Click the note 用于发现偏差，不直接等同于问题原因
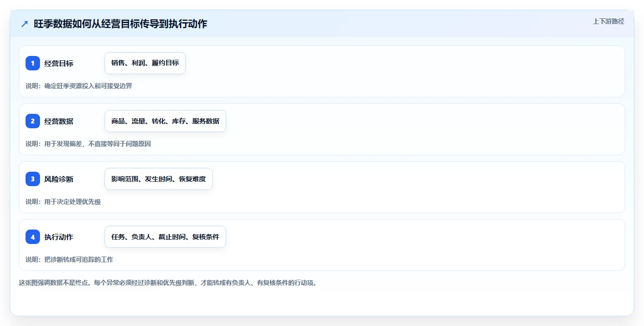Viewport: 644px width, 326px height. [x=98, y=144]
